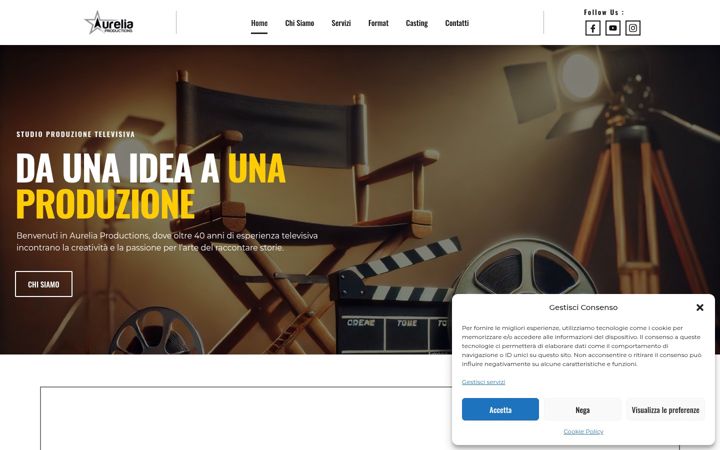Open the YouTube social icon

point(613,28)
